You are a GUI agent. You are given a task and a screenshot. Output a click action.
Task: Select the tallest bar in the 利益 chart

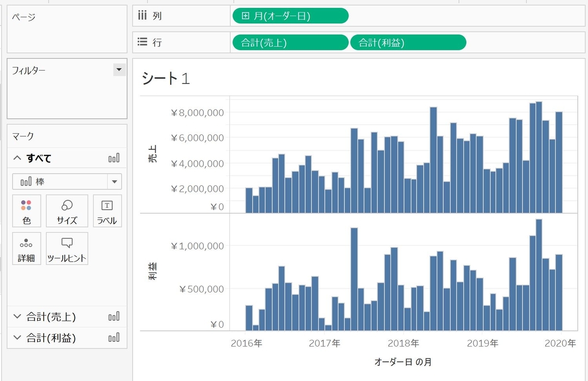(x=539, y=275)
